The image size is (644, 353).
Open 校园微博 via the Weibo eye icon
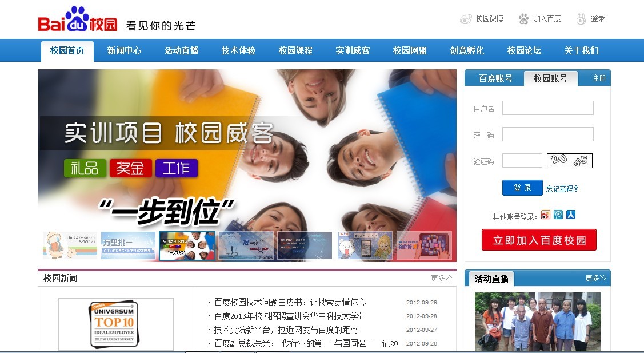466,19
